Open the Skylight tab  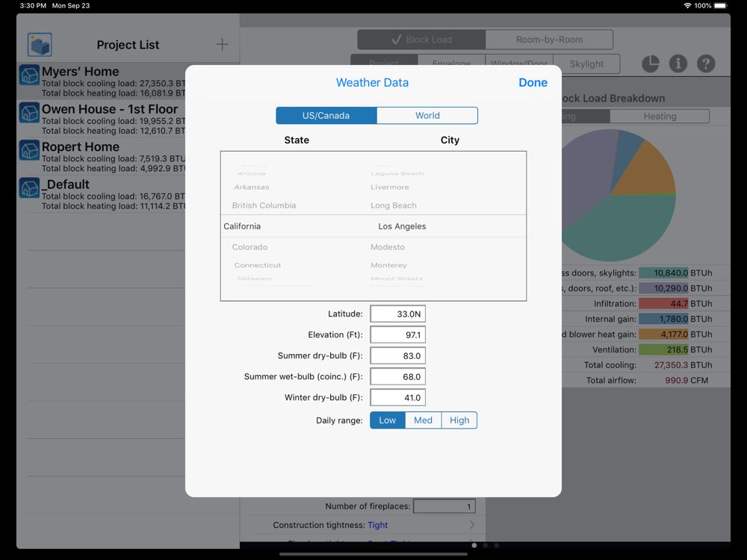tap(586, 63)
